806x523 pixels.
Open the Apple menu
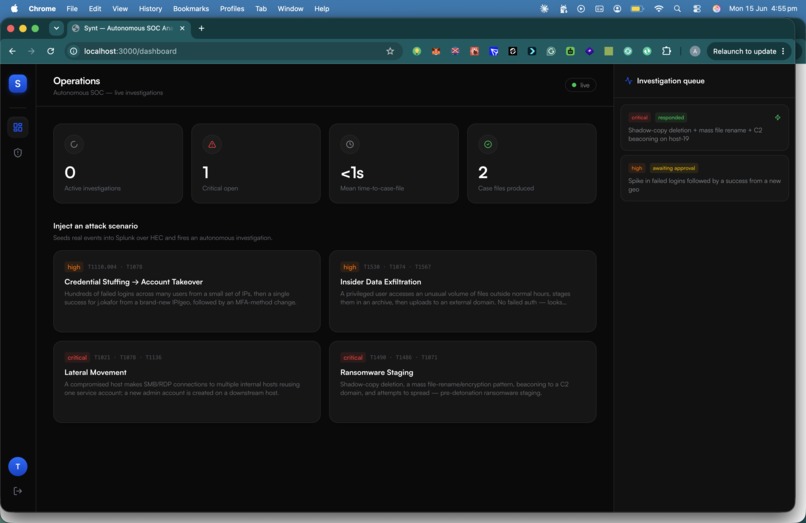pos(14,8)
